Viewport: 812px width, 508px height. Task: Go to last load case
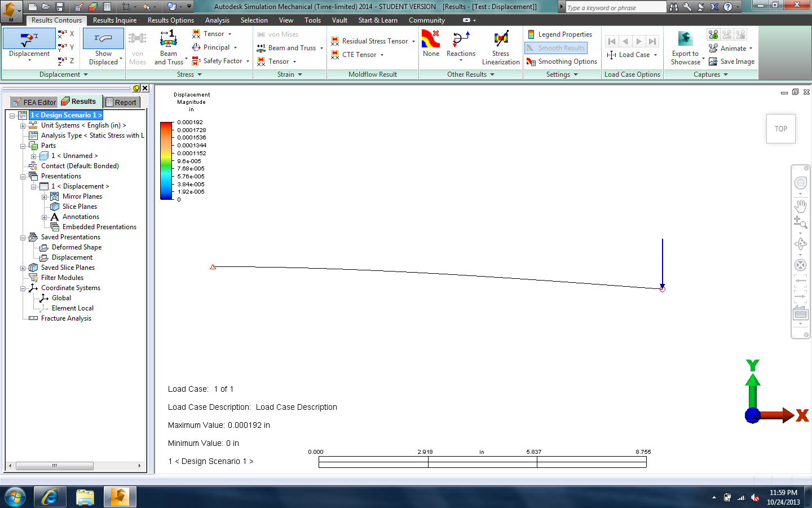[652, 41]
